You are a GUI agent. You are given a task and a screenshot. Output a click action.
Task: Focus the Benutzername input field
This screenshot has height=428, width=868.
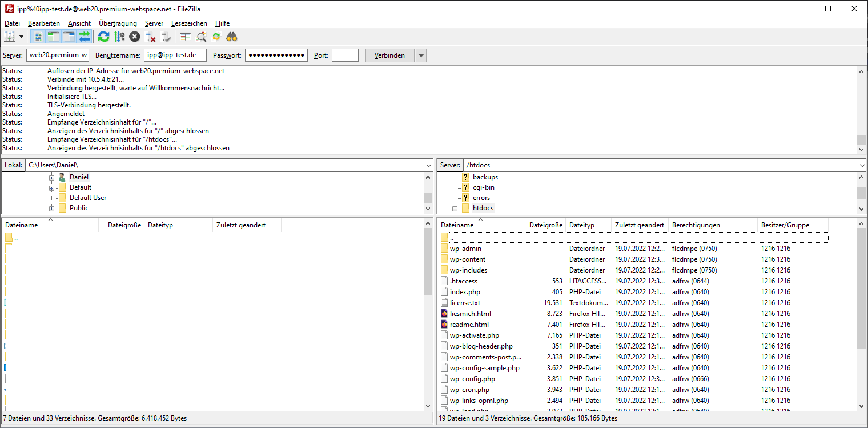(x=175, y=55)
